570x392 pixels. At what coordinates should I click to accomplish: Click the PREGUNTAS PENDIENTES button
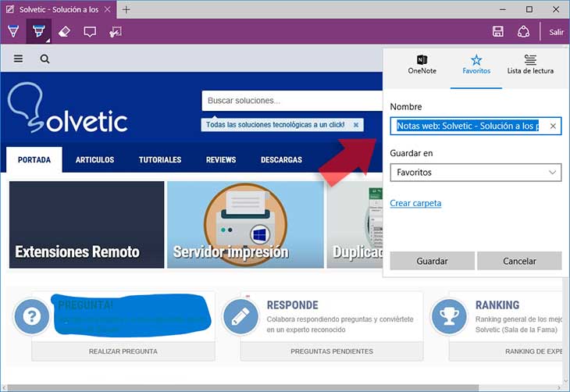point(332,351)
